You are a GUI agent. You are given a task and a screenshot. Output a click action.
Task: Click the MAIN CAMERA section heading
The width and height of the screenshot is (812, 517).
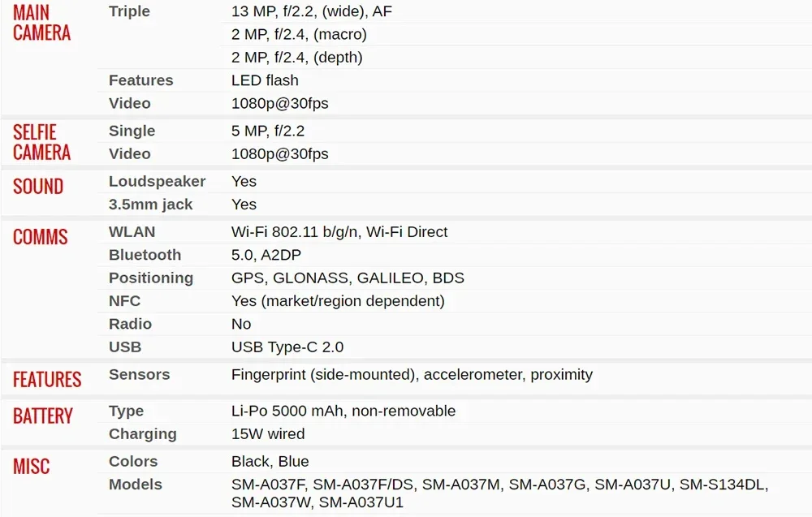[41, 23]
